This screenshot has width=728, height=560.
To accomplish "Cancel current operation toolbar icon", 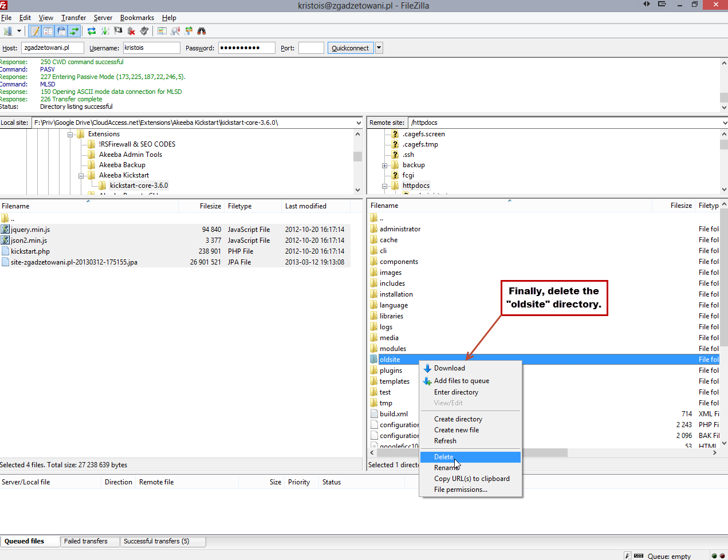I will coord(119,31).
